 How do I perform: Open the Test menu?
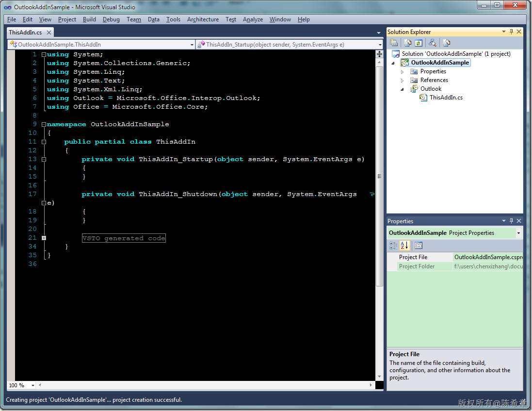[x=231, y=19]
